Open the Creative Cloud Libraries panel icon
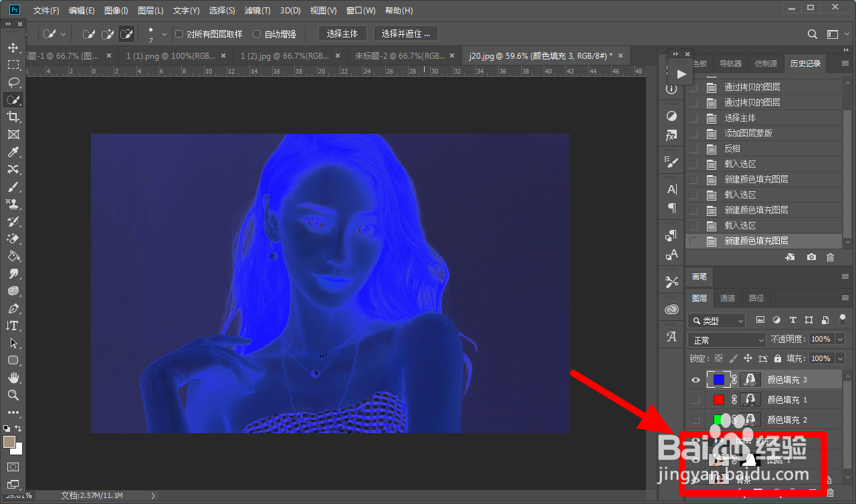This screenshot has width=856, height=504. click(671, 309)
